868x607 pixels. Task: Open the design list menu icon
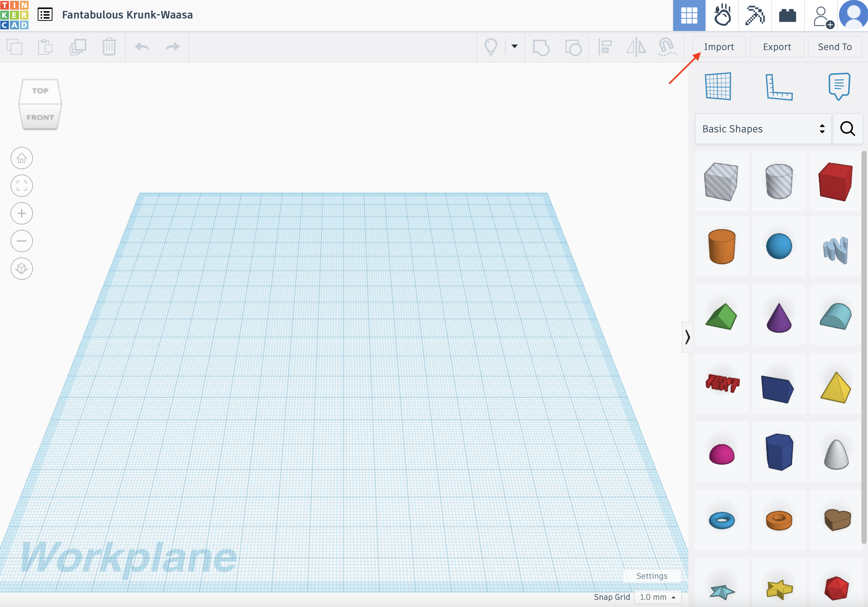click(x=45, y=15)
